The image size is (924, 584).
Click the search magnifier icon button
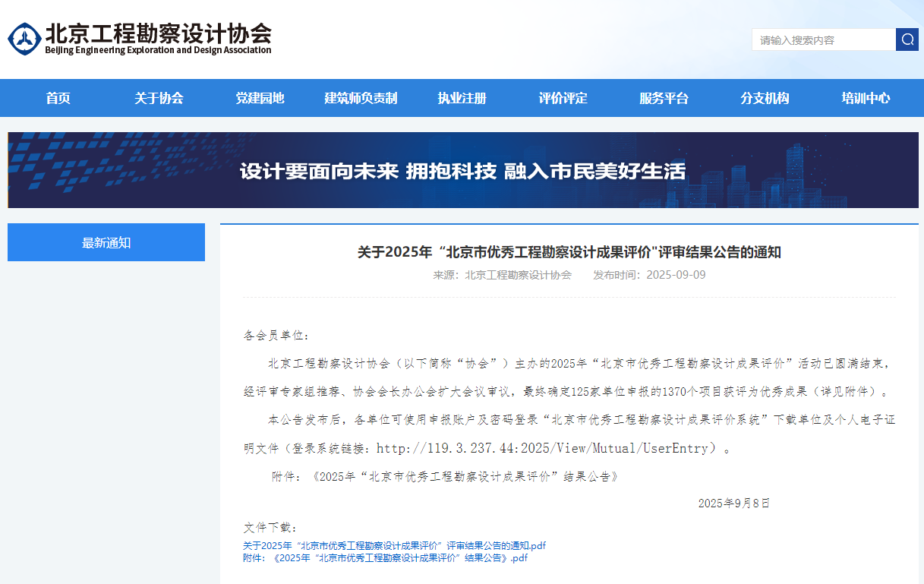(907, 39)
